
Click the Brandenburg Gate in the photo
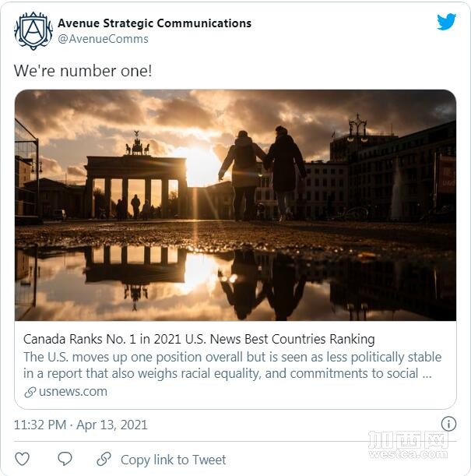click(x=136, y=181)
